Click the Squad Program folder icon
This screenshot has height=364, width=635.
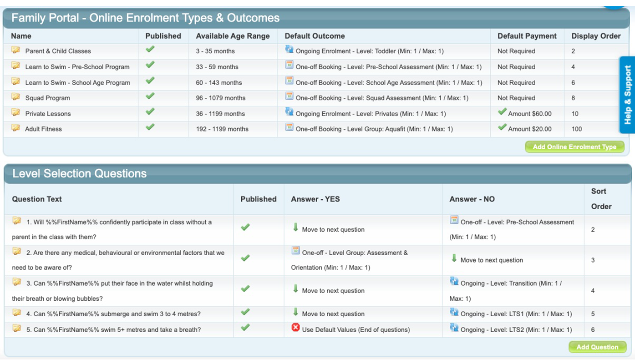(x=16, y=97)
